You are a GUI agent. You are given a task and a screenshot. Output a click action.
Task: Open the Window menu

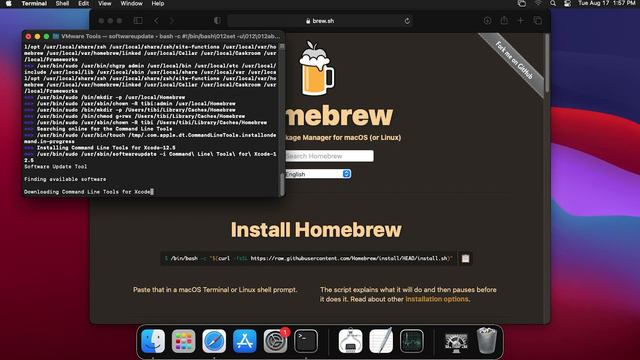tap(131, 4)
